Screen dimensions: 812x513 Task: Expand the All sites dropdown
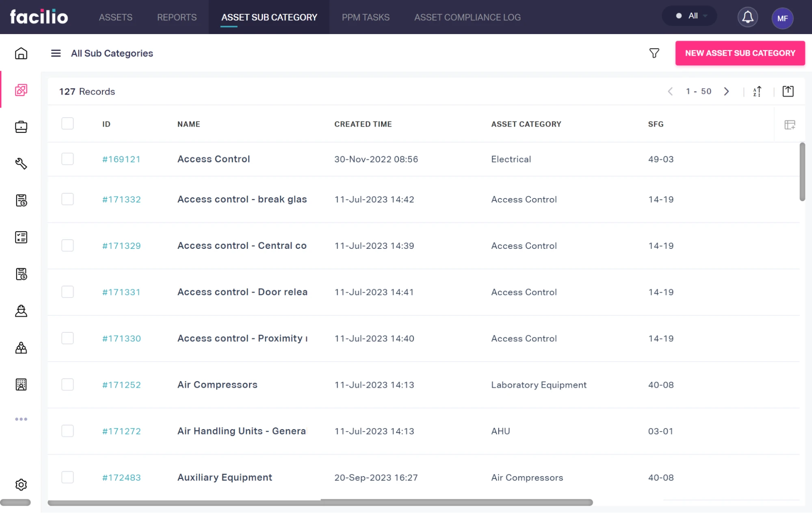pos(693,16)
